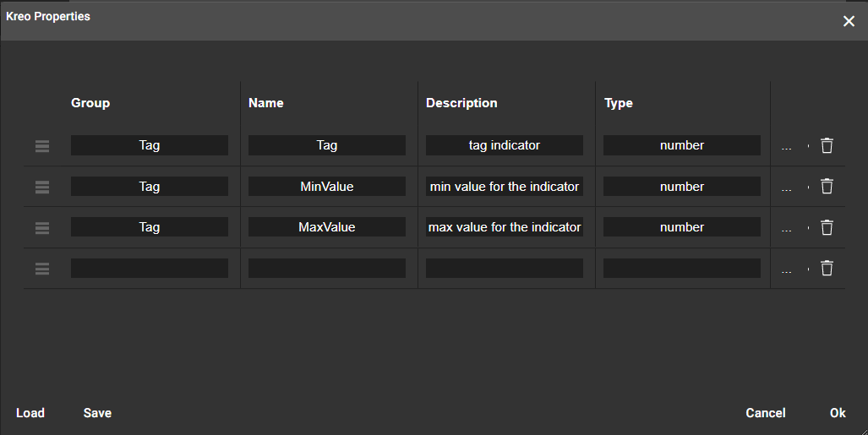Image resolution: width=868 pixels, height=435 pixels.
Task: Click drag handle of first Tag row
Action: pyautogui.click(x=42, y=145)
